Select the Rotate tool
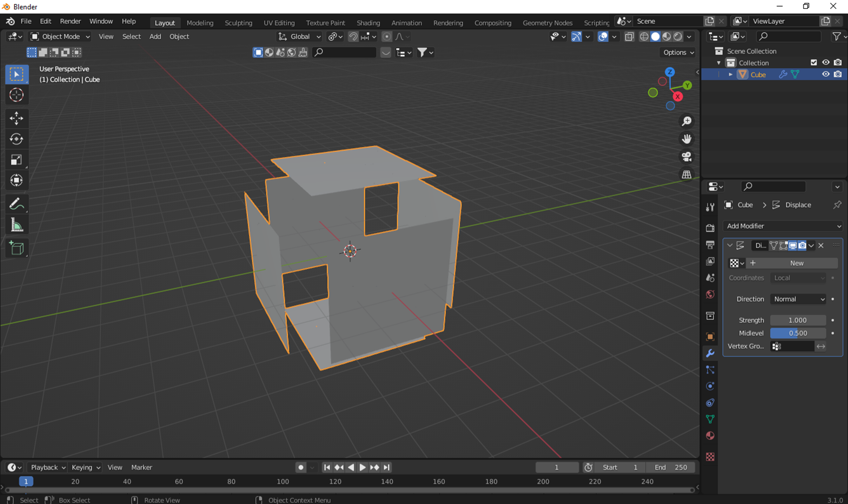 (16, 139)
